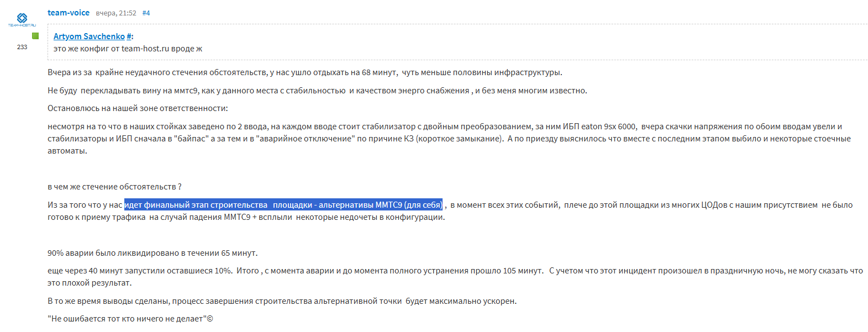Click the post timestamp вчера, 21:52
The height and width of the screenshot is (332, 868).
click(116, 13)
